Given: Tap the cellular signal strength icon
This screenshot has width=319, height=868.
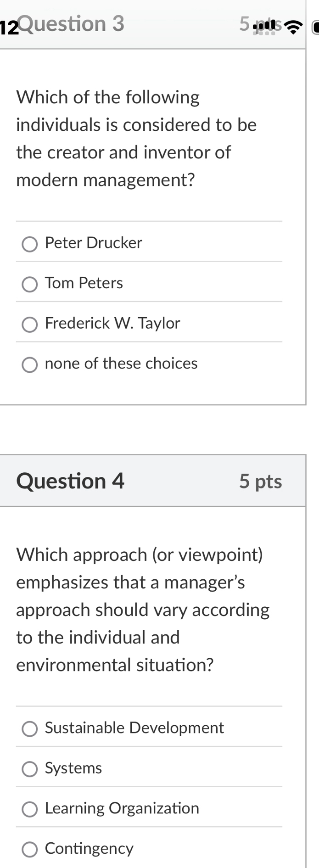Looking at the screenshot, I should click(263, 27).
